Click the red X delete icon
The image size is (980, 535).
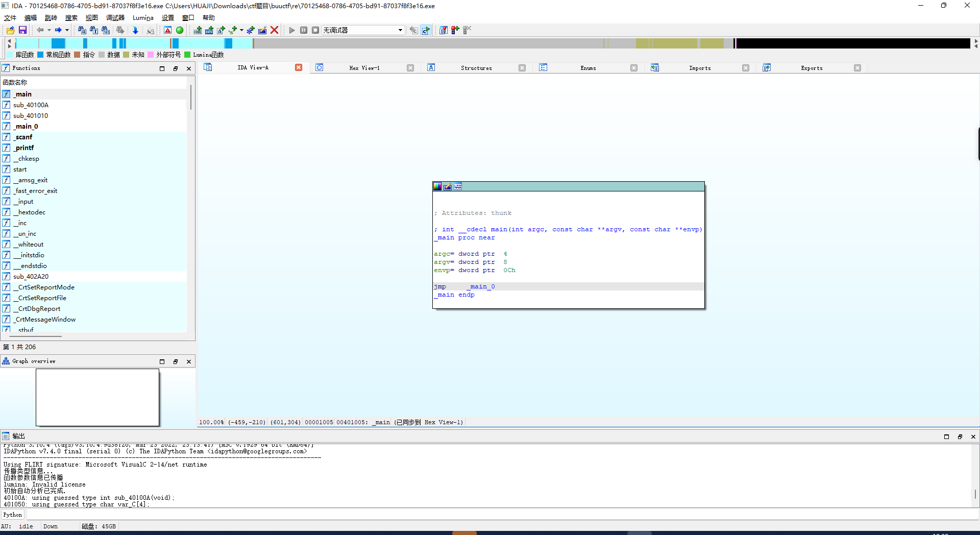[x=274, y=30]
